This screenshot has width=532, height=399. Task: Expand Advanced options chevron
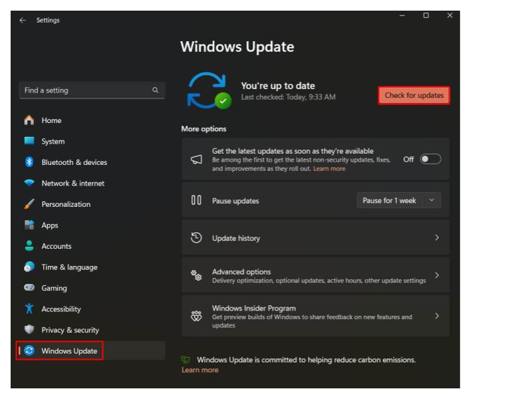click(x=437, y=275)
